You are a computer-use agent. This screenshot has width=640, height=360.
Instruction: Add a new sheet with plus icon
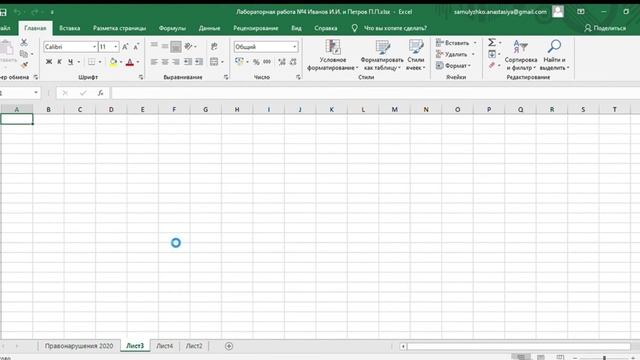229,346
